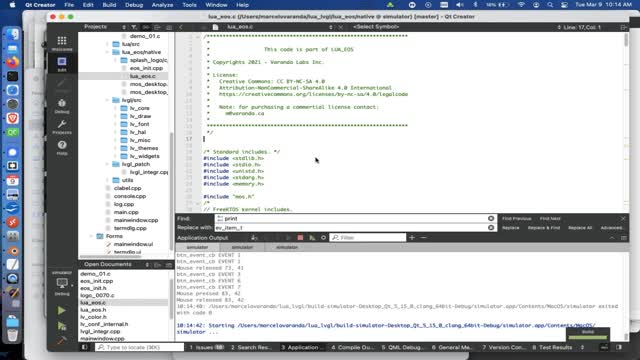The height and width of the screenshot is (360, 640).
Task: Expand the lua/src folder
Action: click(x=108, y=44)
